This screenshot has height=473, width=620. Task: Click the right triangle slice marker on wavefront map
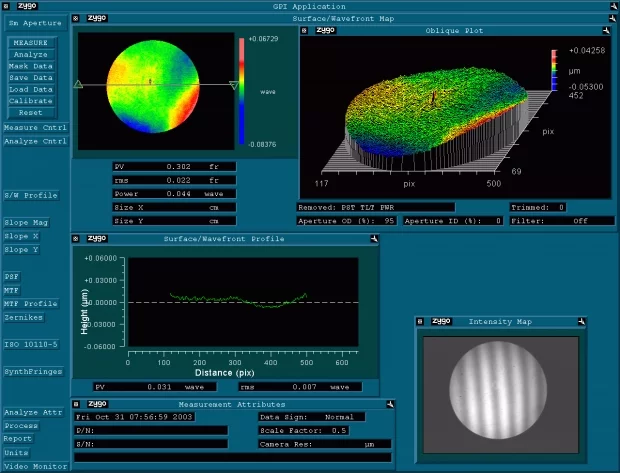[x=233, y=85]
